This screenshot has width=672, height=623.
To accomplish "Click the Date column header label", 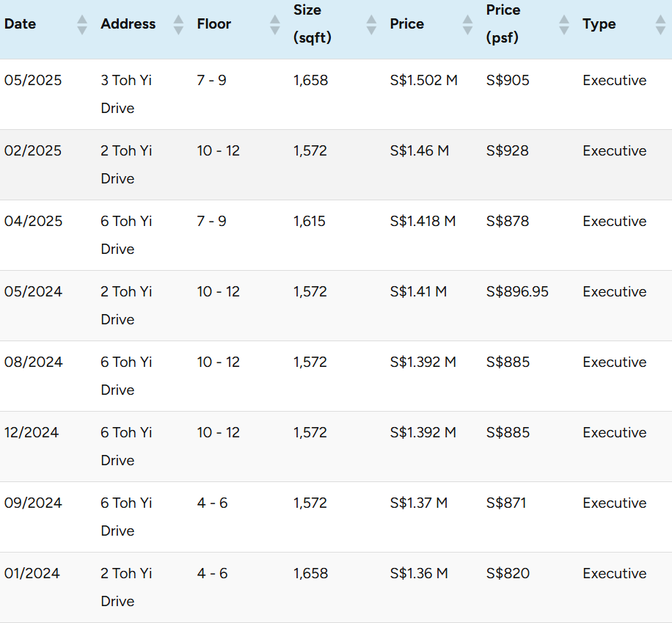I will tap(21, 24).
